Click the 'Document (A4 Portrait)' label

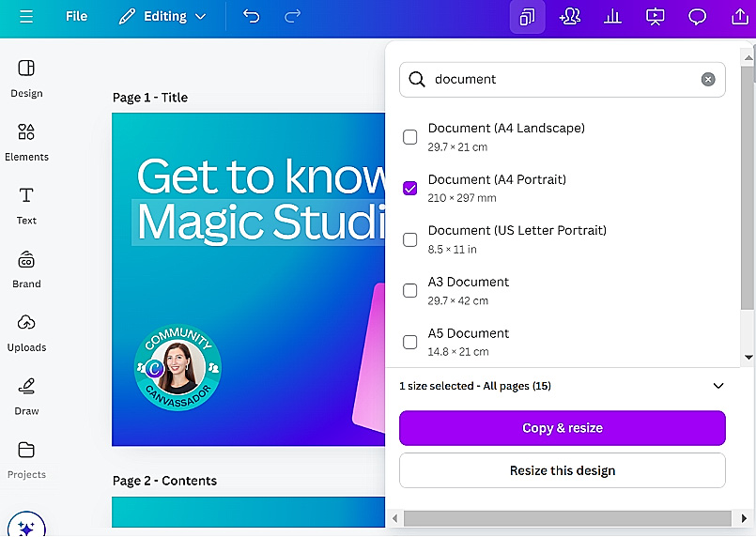coord(497,180)
